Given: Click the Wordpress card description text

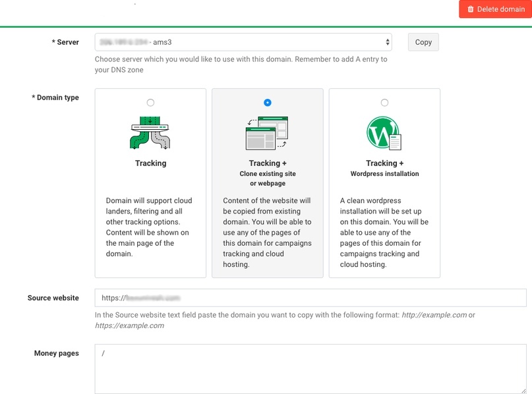Looking at the screenshot, I should pos(384,233).
